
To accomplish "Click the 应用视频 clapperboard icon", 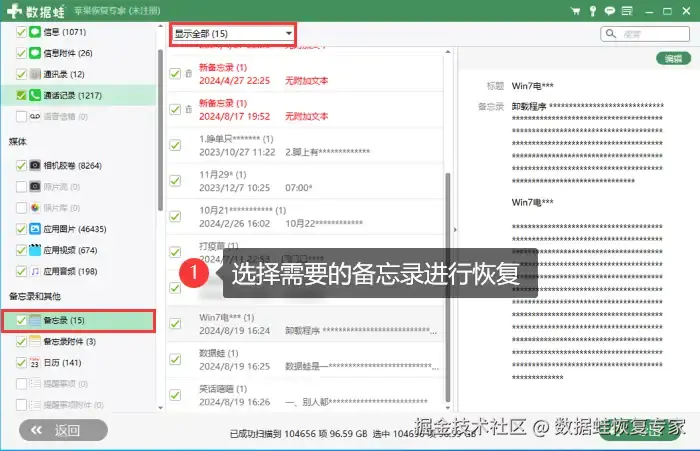I will pyautogui.click(x=35, y=250).
